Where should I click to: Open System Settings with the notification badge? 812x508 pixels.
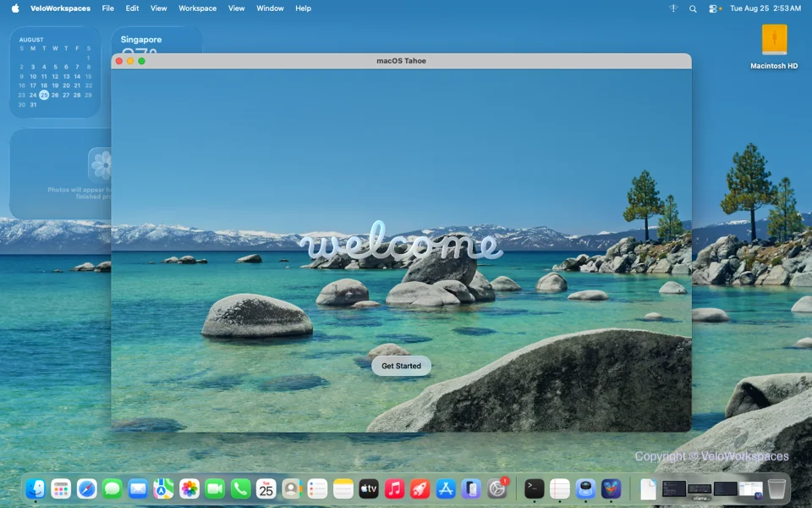point(497,489)
